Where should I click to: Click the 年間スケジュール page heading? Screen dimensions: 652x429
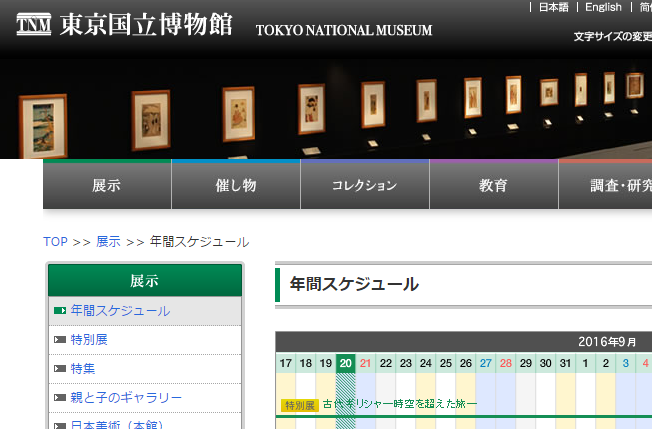click(354, 284)
